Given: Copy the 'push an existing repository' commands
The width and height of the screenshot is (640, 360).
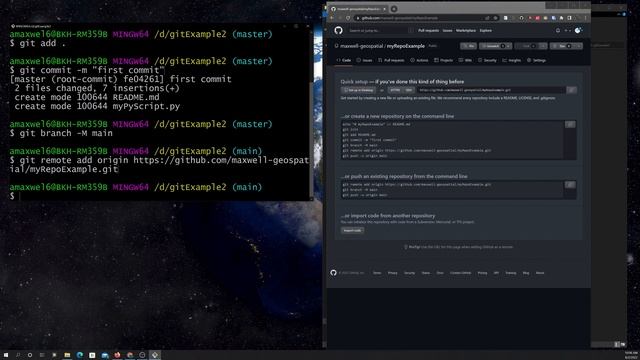Looking at the screenshot, I should [x=570, y=185].
